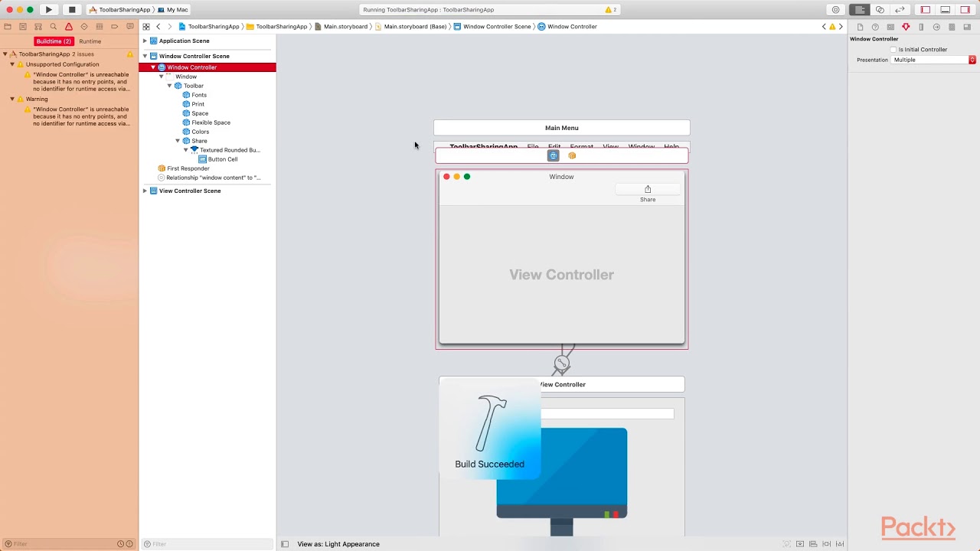This screenshot has width=980, height=551.
Task: Open the symbol navigator
Action: (38, 27)
